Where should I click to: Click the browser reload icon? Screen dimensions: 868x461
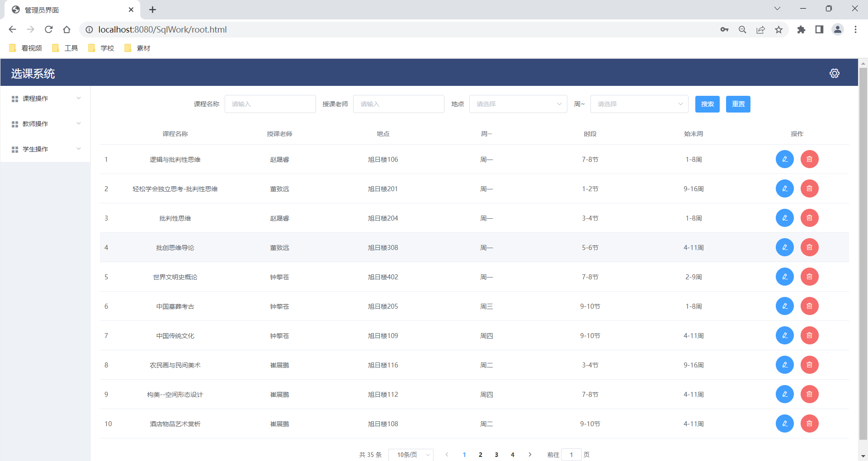(x=49, y=30)
